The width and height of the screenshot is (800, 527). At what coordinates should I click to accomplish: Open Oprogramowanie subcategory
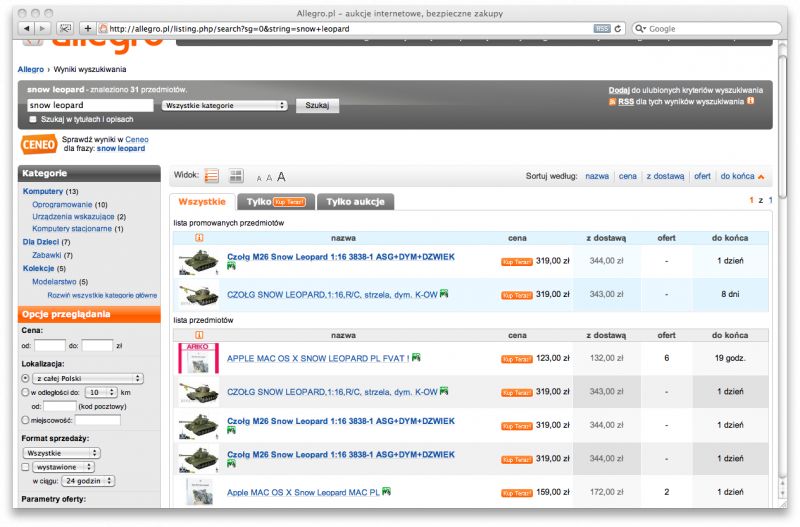(62, 205)
